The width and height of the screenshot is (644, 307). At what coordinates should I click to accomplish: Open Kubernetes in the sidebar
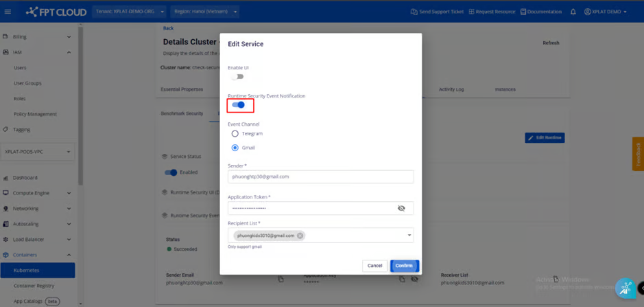pyautogui.click(x=27, y=271)
